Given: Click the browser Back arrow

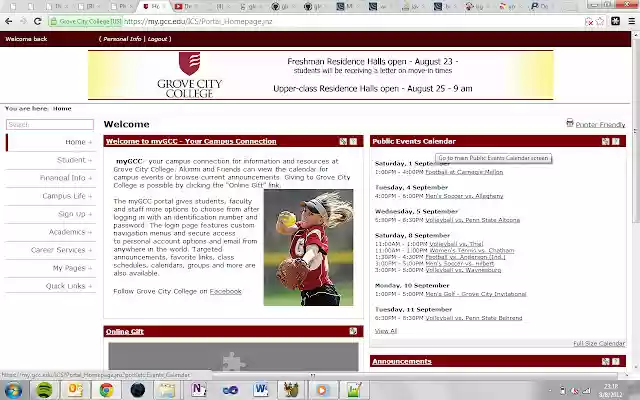Looking at the screenshot, I should click(9, 21).
